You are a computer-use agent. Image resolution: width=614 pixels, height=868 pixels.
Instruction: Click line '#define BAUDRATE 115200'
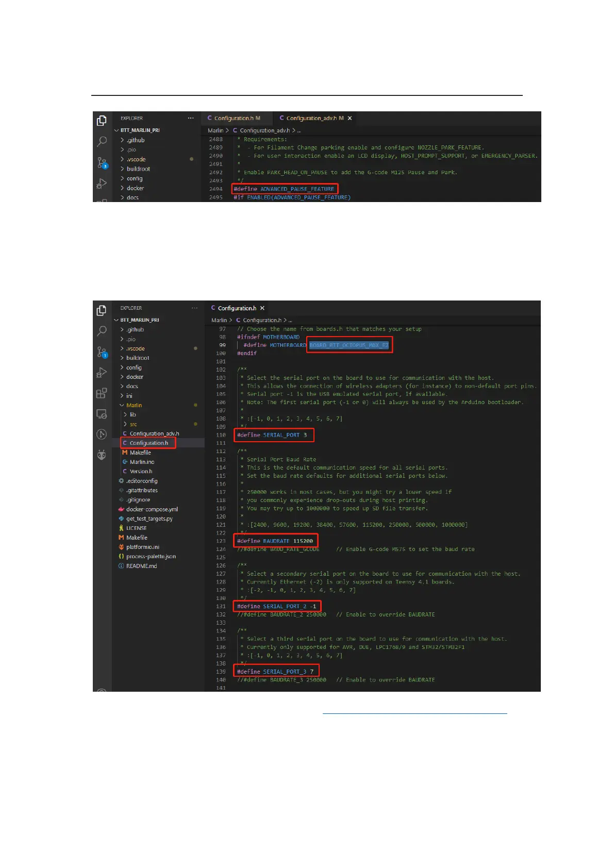(x=275, y=541)
